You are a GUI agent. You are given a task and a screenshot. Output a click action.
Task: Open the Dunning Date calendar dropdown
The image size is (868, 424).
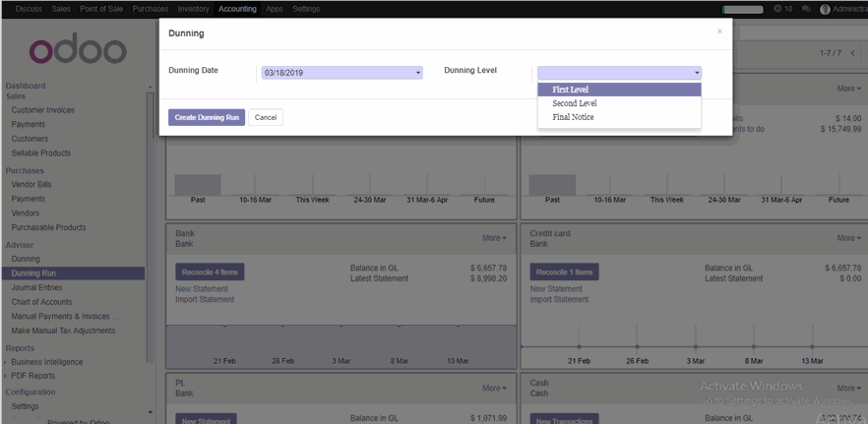tap(418, 73)
